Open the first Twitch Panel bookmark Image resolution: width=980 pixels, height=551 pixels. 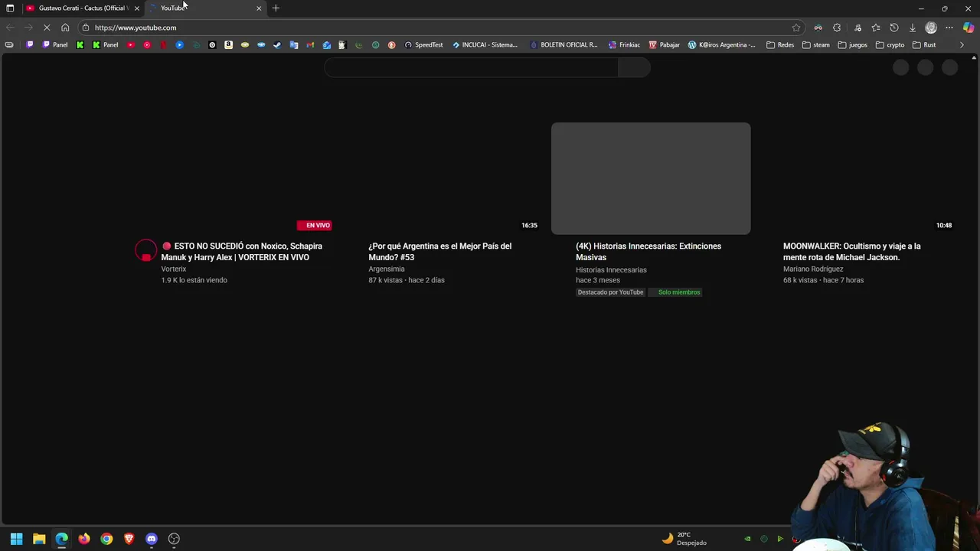tap(54, 44)
